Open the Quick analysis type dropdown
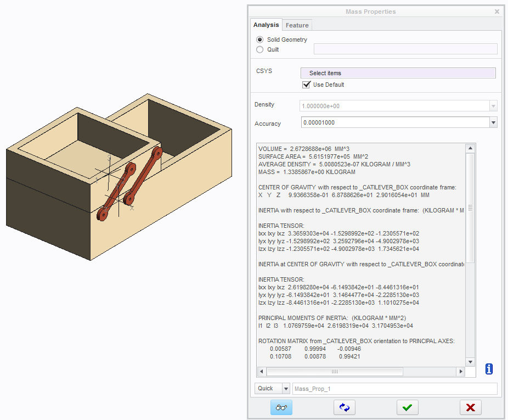 tap(286, 389)
